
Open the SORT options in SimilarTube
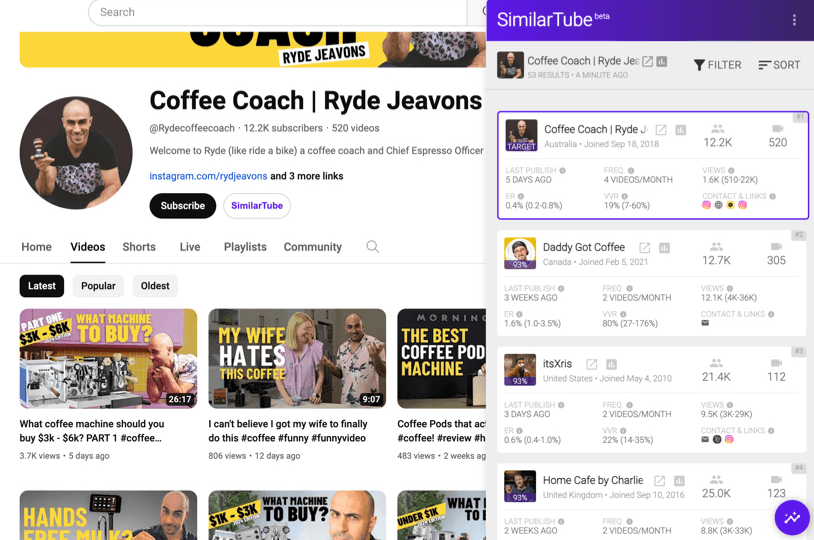tap(779, 65)
